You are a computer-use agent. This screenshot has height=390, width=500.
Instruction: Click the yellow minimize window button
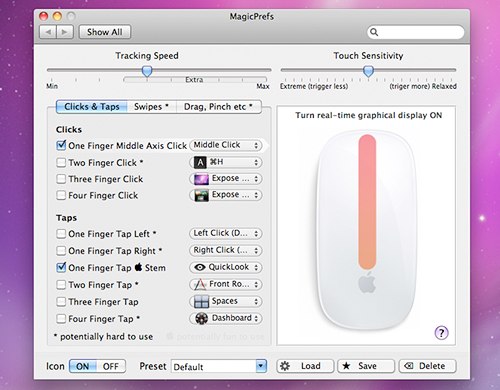(x=57, y=16)
